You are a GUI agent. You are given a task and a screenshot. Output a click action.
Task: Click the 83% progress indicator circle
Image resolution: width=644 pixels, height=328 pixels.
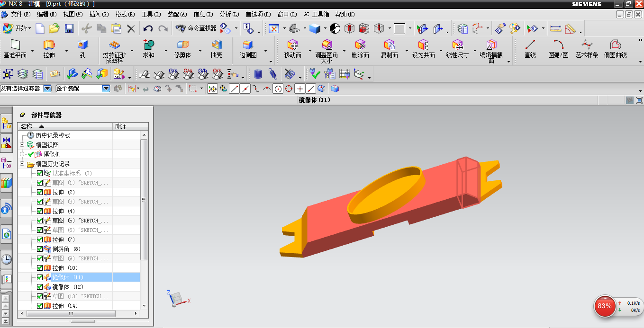click(x=605, y=306)
